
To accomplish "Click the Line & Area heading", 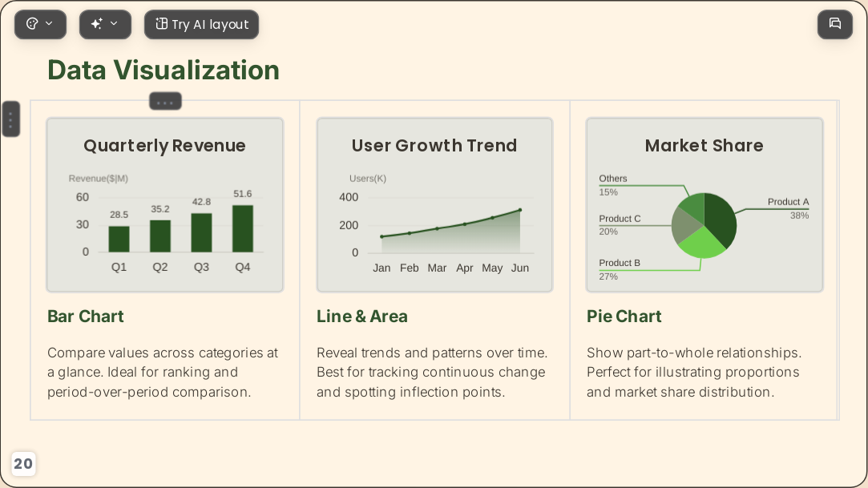I will click(362, 317).
